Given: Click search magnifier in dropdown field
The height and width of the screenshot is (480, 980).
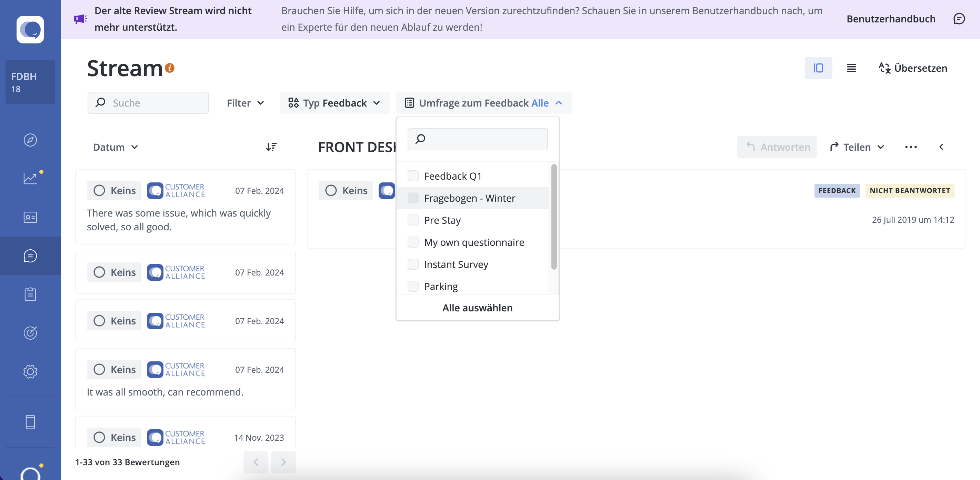Looking at the screenshot, I should click(420, 139).
